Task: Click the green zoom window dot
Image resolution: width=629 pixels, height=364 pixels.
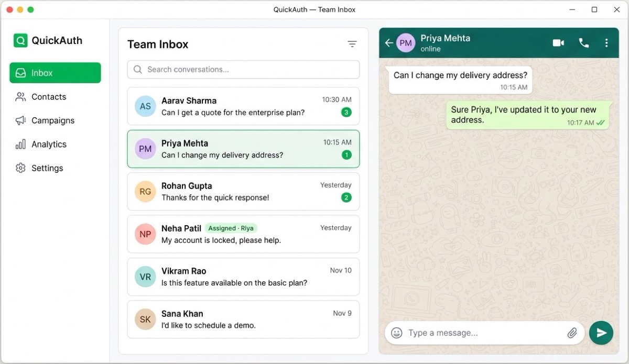Action: [30, 9]
